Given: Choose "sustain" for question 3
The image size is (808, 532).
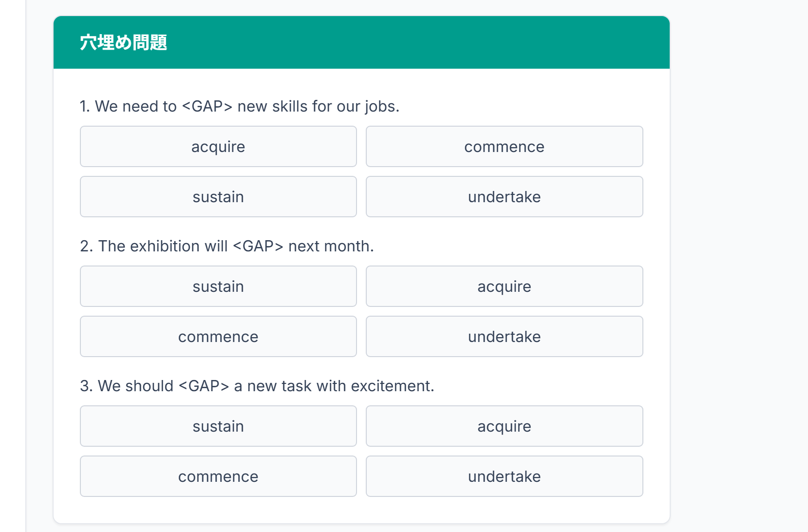Looking at the screenshot, I should pos(218,426).
